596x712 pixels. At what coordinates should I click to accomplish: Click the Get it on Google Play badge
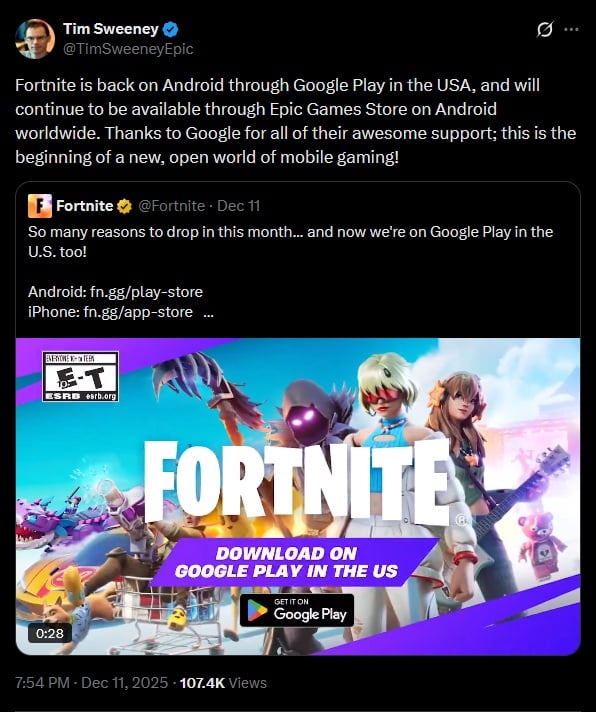(x=297, y=610)
